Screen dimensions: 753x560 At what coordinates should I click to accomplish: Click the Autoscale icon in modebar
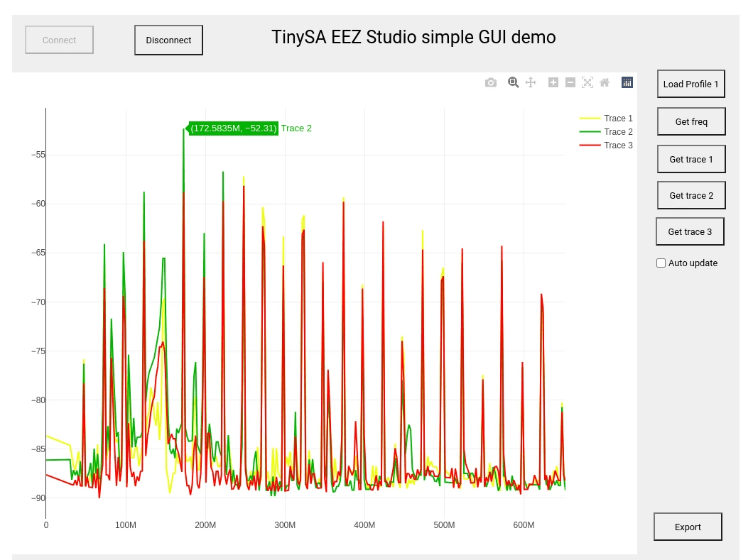pos(587,82)
